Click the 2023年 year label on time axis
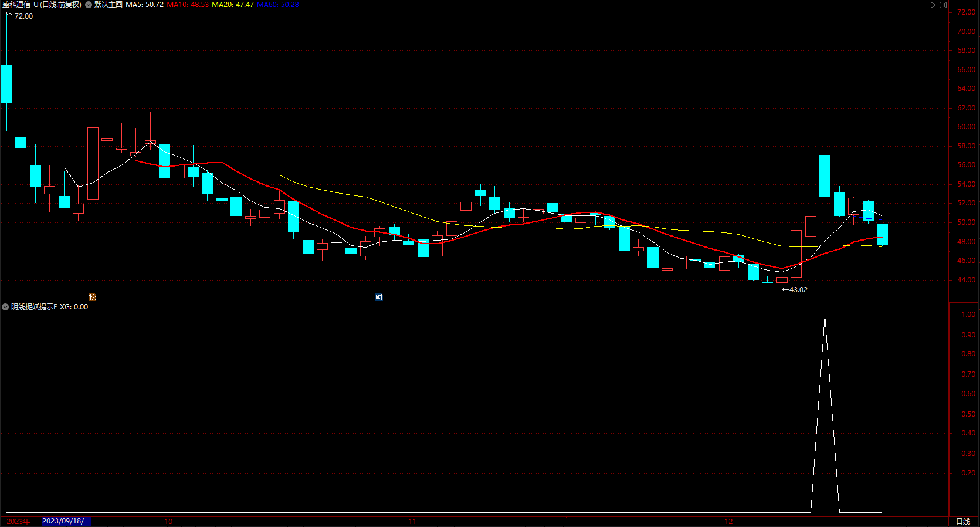The image size is (980, 527). pos(18,521)
